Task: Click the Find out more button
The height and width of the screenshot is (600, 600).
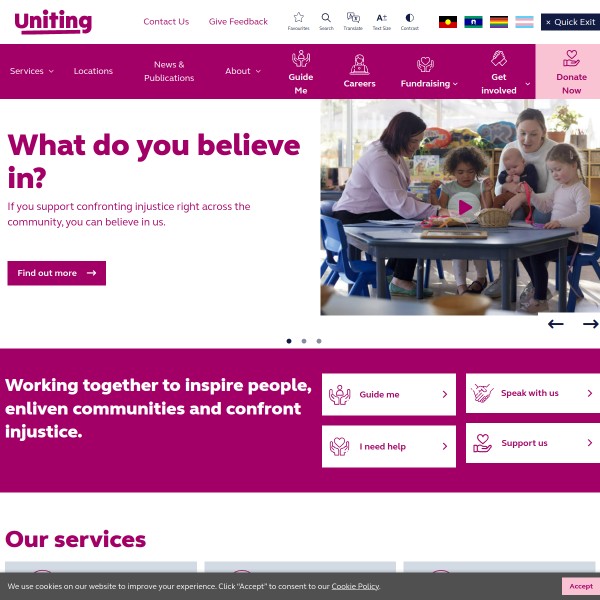Action: click(57, 273)
